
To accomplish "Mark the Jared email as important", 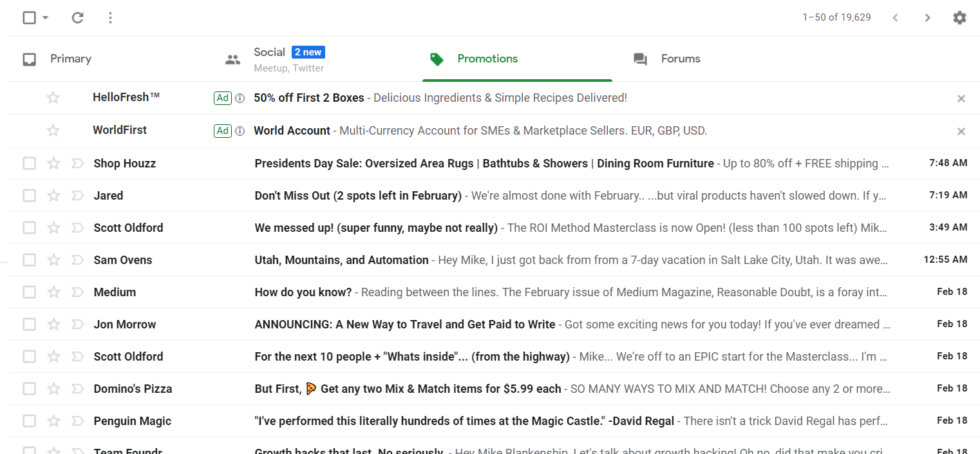I will [x=77, y=196].
